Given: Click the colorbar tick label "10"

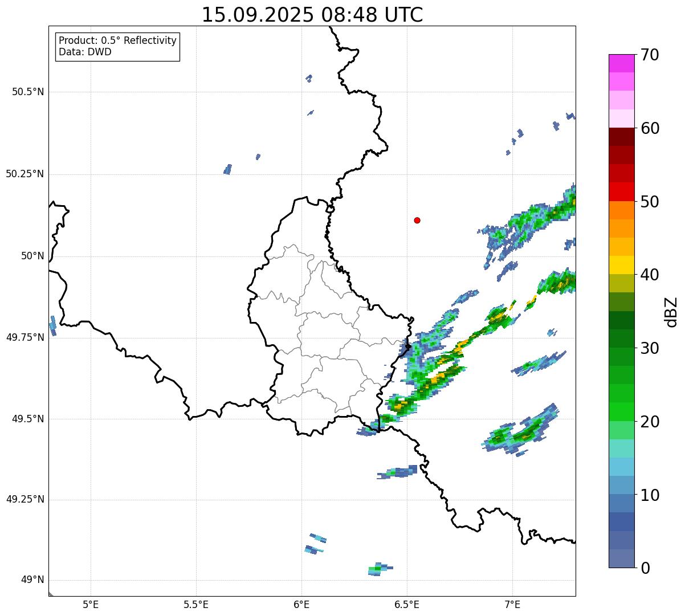Looking at the screenshot, I should click(x=650, y=495).
